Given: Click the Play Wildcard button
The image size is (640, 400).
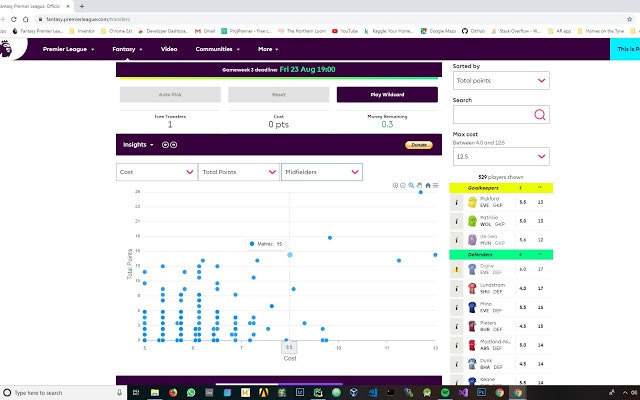Looking at the screenshot, I should coord(387,95).
